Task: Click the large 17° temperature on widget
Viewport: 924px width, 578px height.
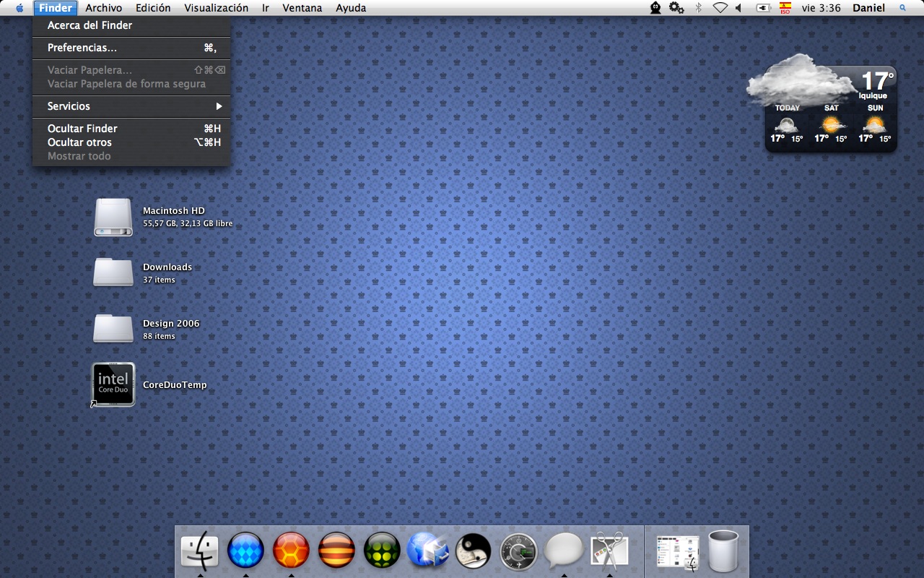Action: click(876, 80)
